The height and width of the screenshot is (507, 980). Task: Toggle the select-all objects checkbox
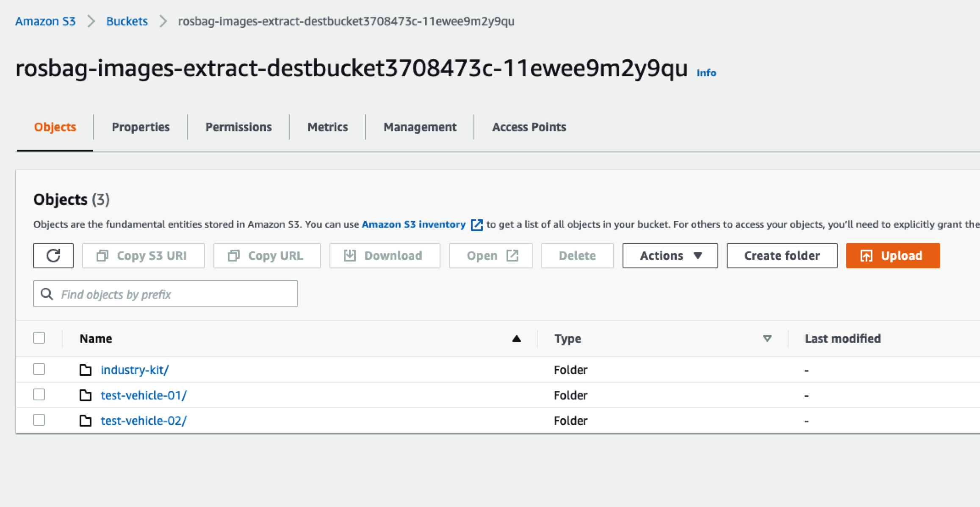coord(39,338)
